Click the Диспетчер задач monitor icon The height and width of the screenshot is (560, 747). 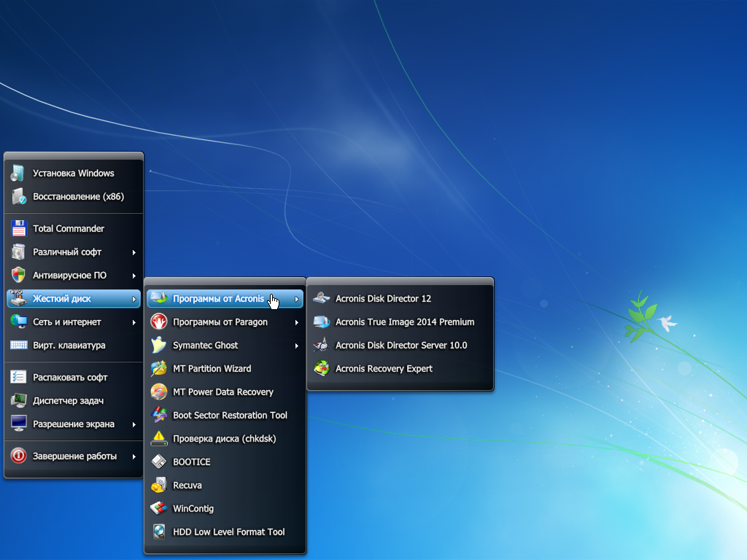18,400
